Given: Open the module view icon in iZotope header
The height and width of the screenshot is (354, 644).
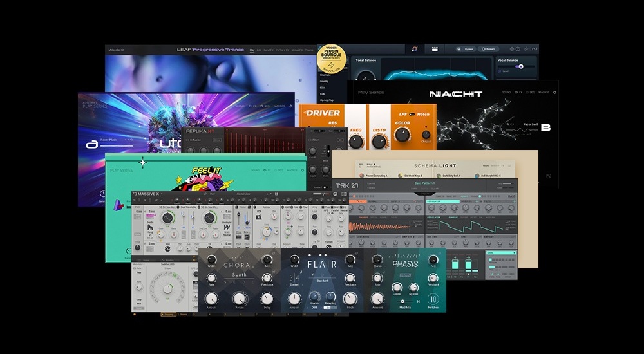Looking at the screenshot, I should 435,49.
